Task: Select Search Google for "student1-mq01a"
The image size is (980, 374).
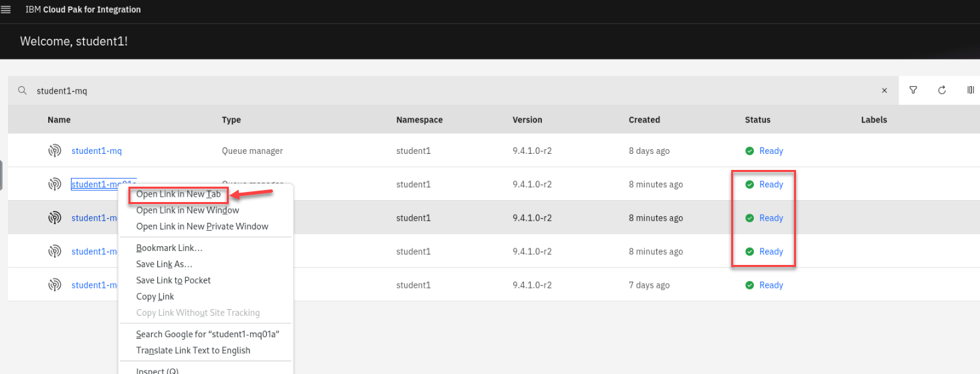Action: click(207, 334)
